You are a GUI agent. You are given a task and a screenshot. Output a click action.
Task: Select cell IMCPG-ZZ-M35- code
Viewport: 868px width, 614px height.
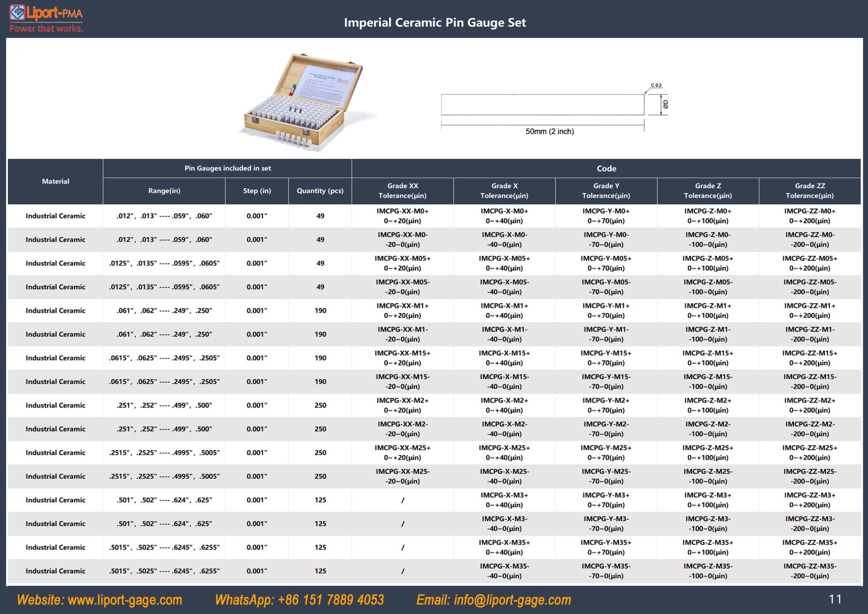click(x=810, y=571)
